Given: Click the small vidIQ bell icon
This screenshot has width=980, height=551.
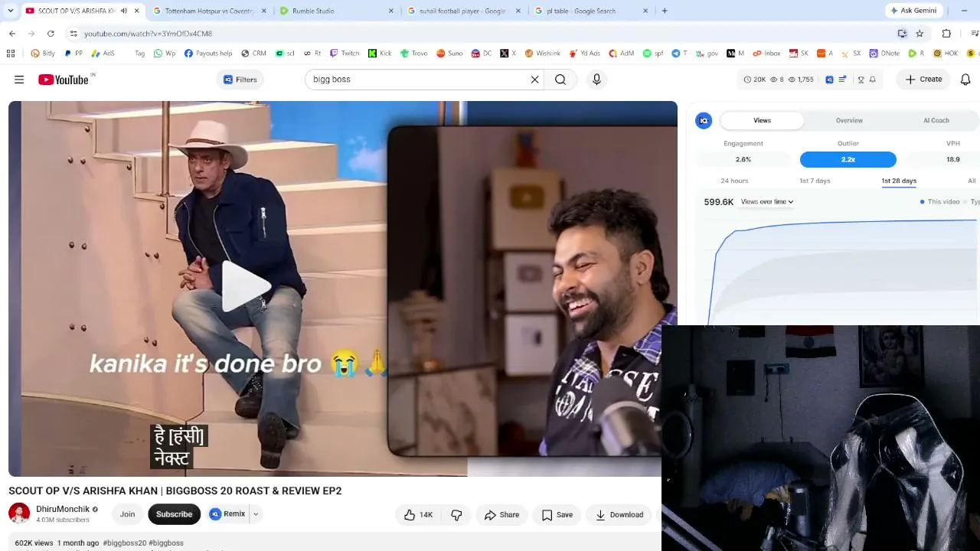Looking at the screenshot, I should coord(872,80).
